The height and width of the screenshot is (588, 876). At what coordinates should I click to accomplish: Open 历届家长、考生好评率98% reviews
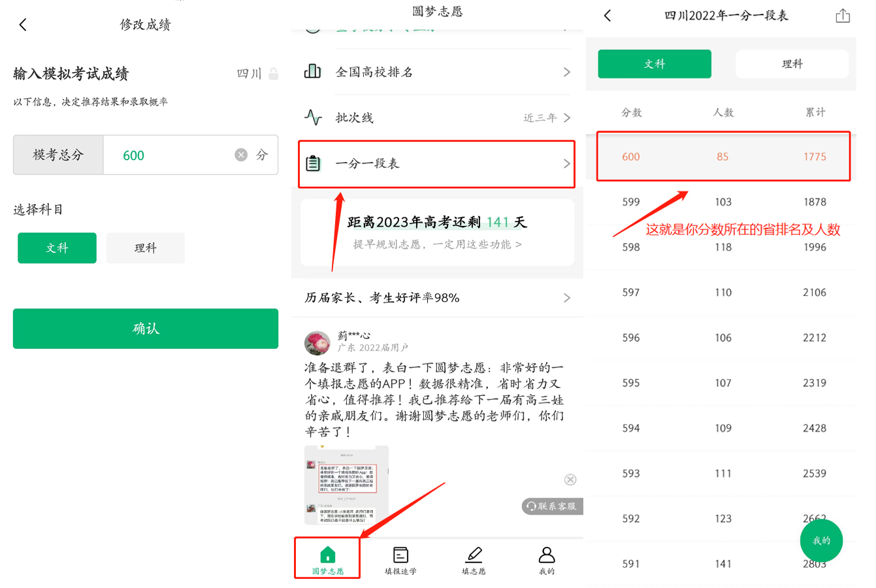(436, 298)
